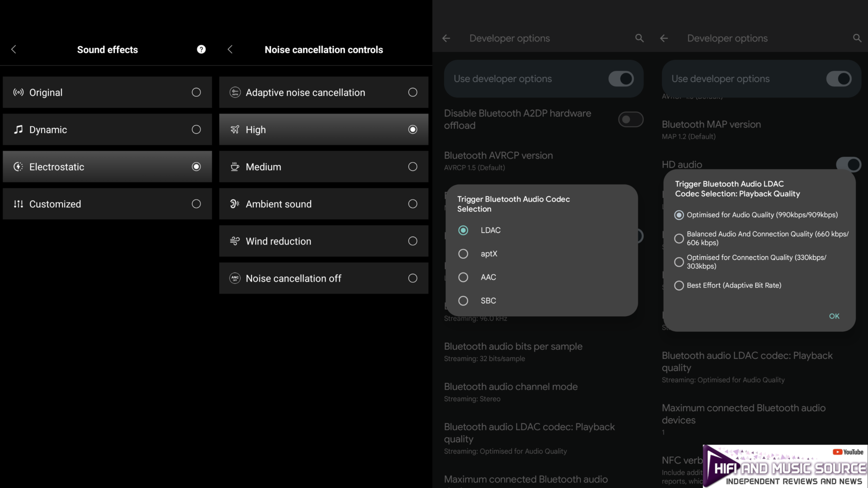The height and width of the screenshot is (488, 868).
Task: Click OK to confirm LDAC playback quality
Action: (835, 316)
